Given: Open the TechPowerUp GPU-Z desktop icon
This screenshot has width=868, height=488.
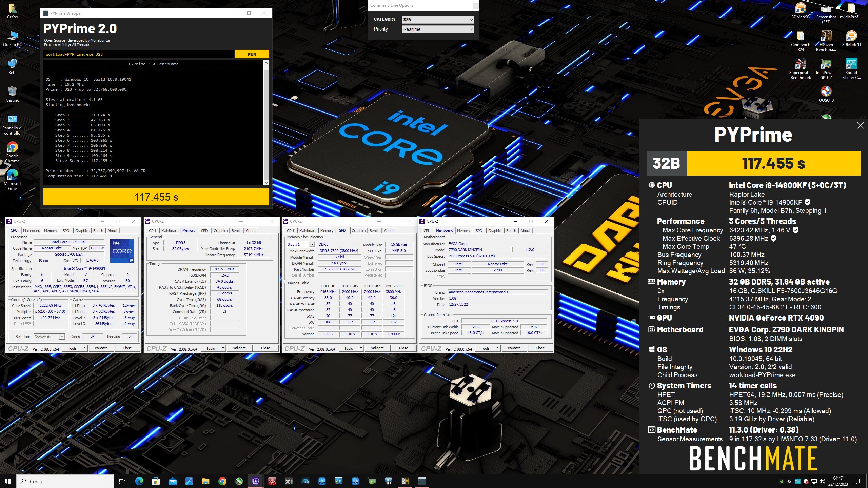Looking at the screenshot, I should (826, 69).
